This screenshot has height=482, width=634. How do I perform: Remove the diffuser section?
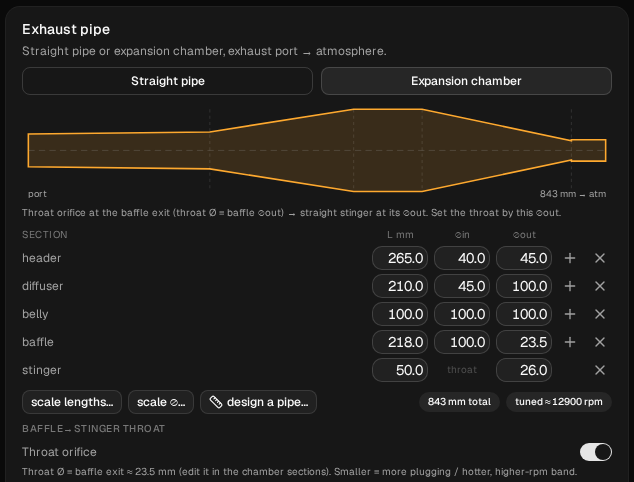(x=600, y=286)
